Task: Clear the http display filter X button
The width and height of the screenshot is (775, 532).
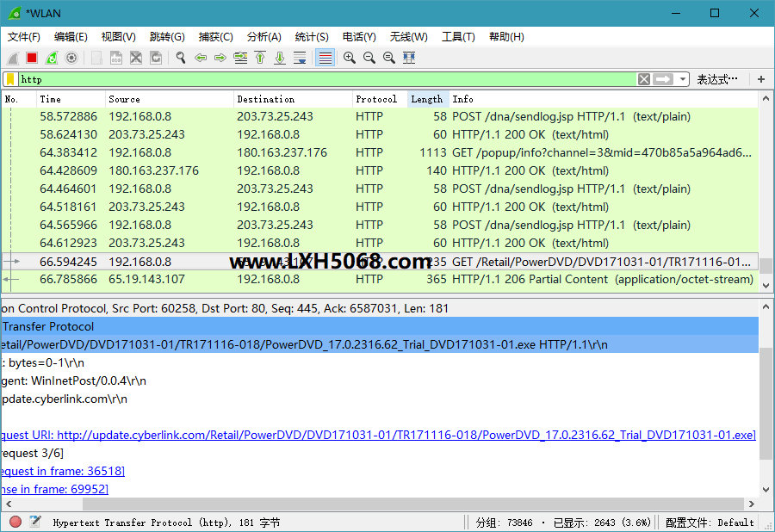Action: [x=644, y=79]
